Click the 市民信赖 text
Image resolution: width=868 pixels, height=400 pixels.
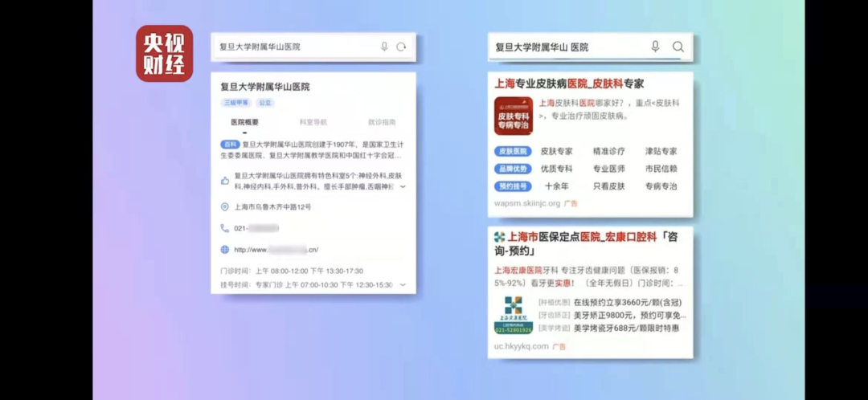point(661,169)
